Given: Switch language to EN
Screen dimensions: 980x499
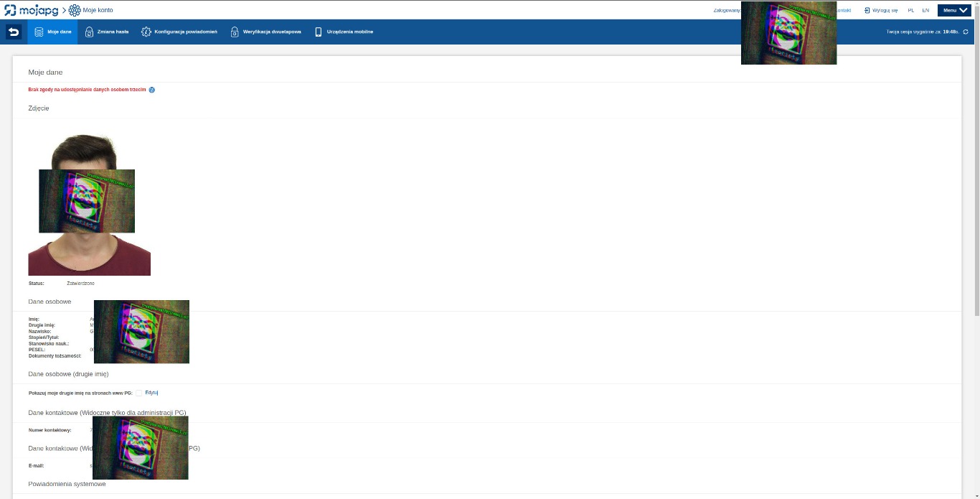Looking at the screenshot, I should pos(925,11).
